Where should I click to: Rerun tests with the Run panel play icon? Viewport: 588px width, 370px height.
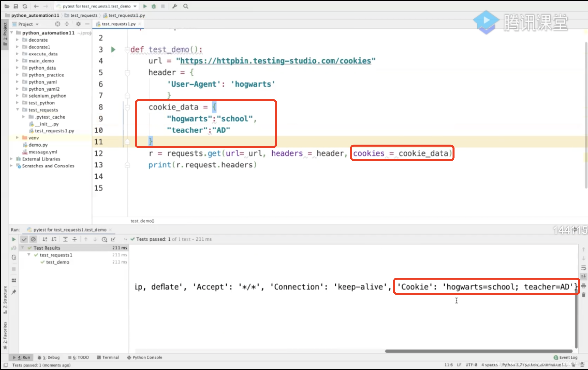click(x=14, y=239)
